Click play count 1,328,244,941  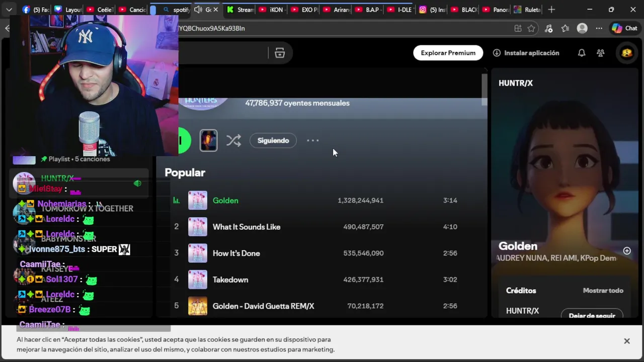coord(360,200)
